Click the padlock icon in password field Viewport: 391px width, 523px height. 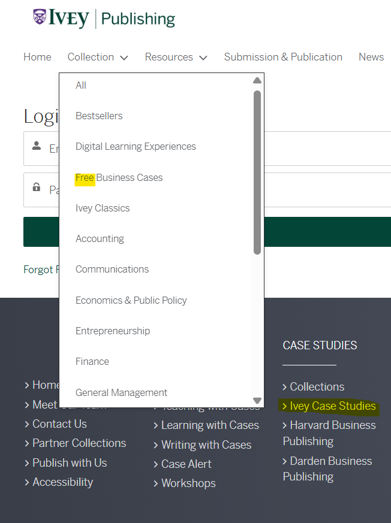point(36,187)
